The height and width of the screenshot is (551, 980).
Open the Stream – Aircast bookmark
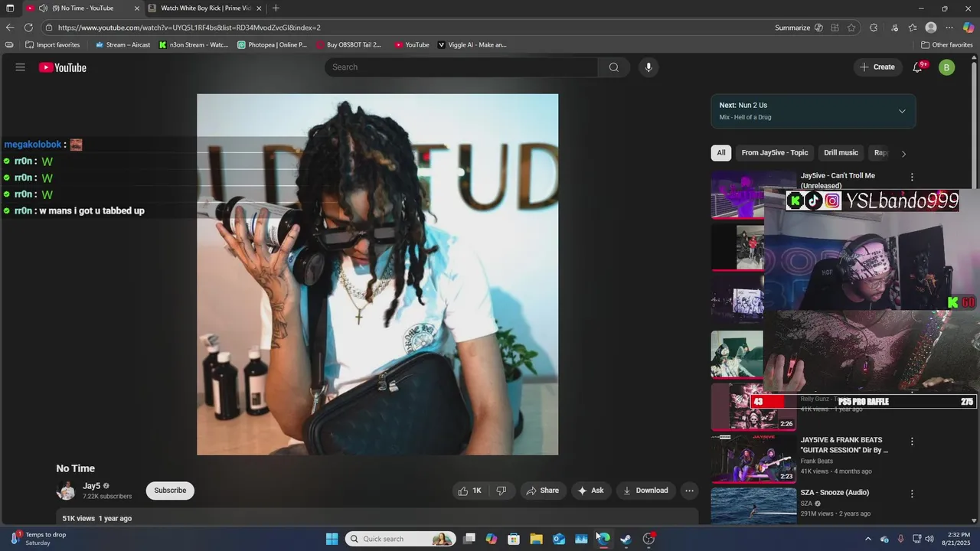[122, 44]
